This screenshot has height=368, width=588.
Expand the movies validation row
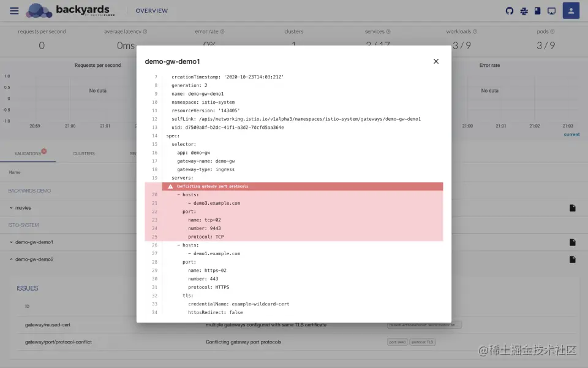click(x=11, y=208)
